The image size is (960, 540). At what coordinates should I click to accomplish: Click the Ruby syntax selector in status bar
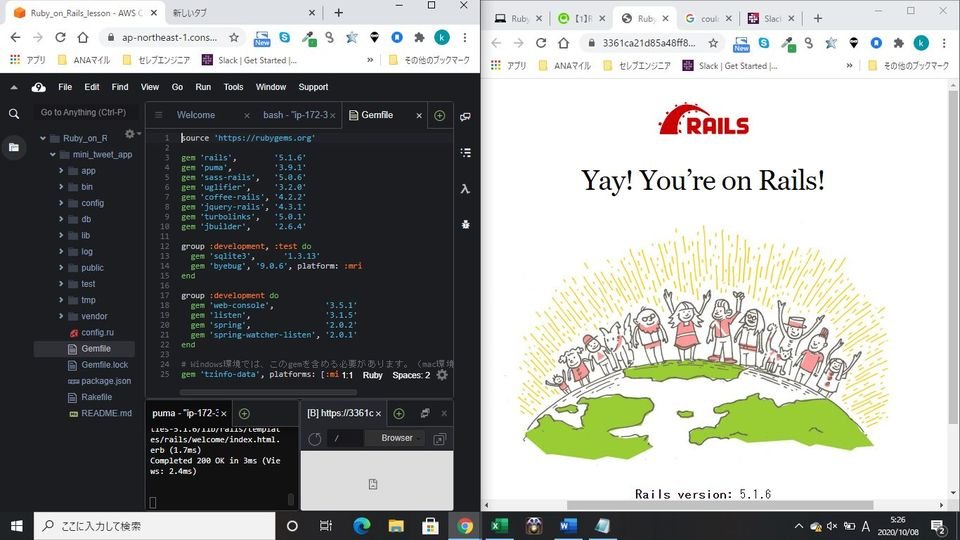372,375
